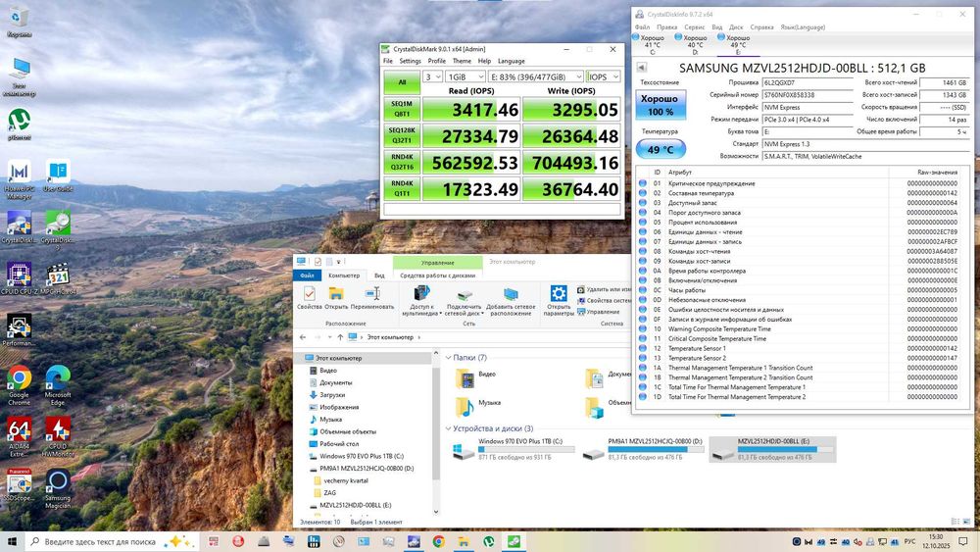Viewport: 980px width, 552px height.
Task: Select the Процент использования attribute row
Action: (802, 223)
